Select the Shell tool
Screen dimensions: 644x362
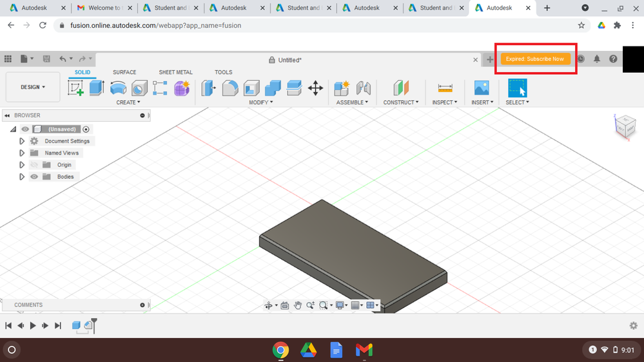click(x=251, y=88)
